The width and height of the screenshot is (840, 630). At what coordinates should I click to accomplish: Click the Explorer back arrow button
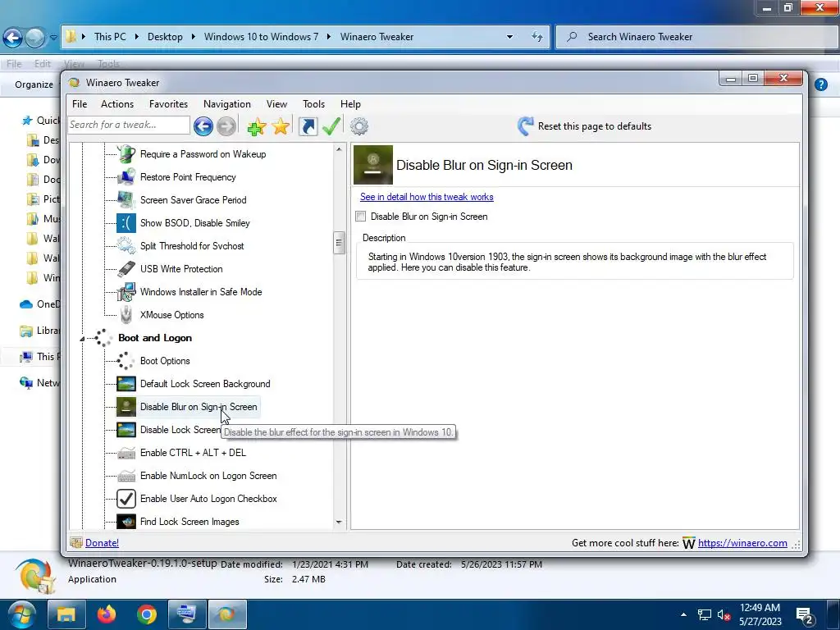13,38
